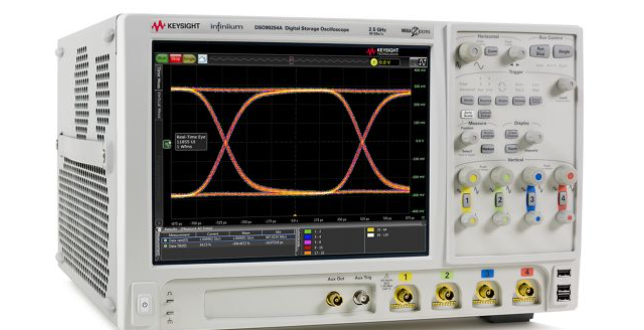This screenshot has height=330, width=644.
Task: Switch to the Time Meas sidebar tab
Action: click(x=157, y=78)
